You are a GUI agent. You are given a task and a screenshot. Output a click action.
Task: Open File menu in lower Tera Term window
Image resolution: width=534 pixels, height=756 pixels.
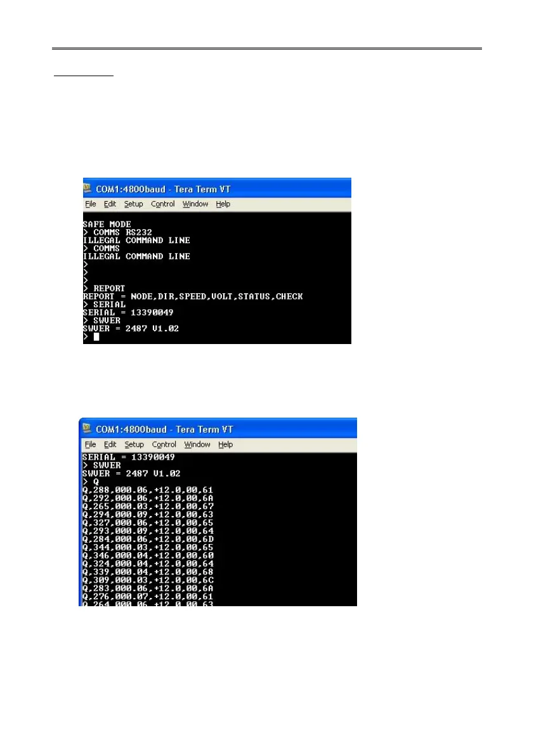tap(91, 444)
